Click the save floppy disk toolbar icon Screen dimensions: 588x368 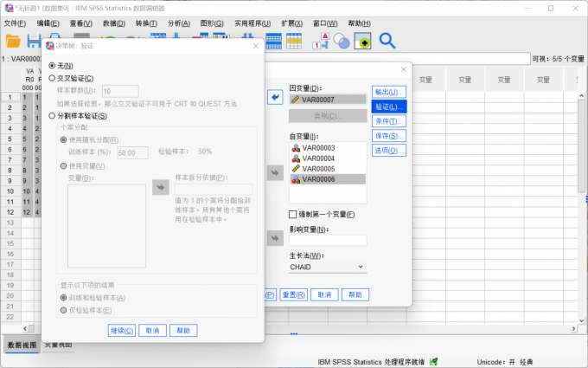tap(34, 41)
